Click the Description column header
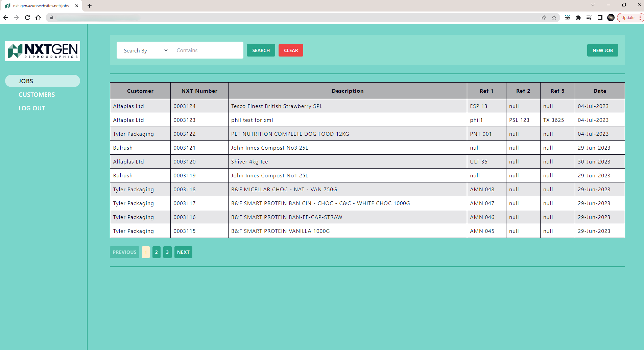This screenshot has width=644, height=350. click(348, 91)
